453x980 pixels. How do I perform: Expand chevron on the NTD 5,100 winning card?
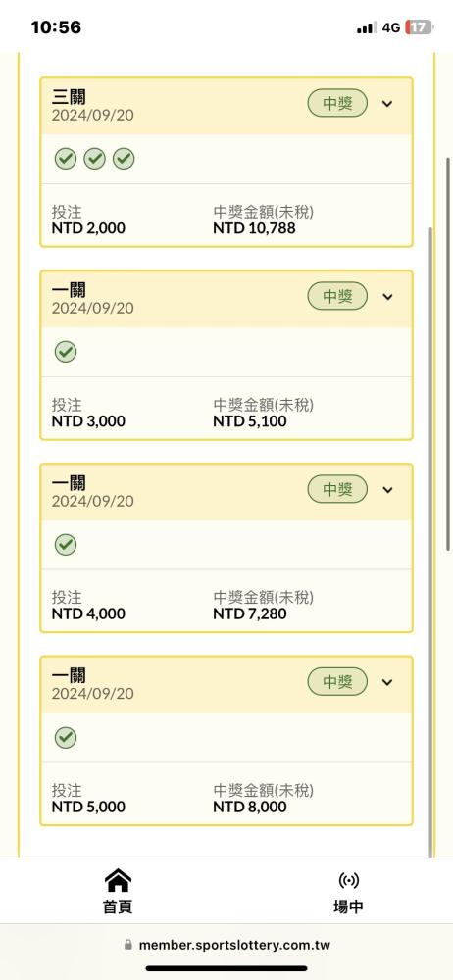387,297
